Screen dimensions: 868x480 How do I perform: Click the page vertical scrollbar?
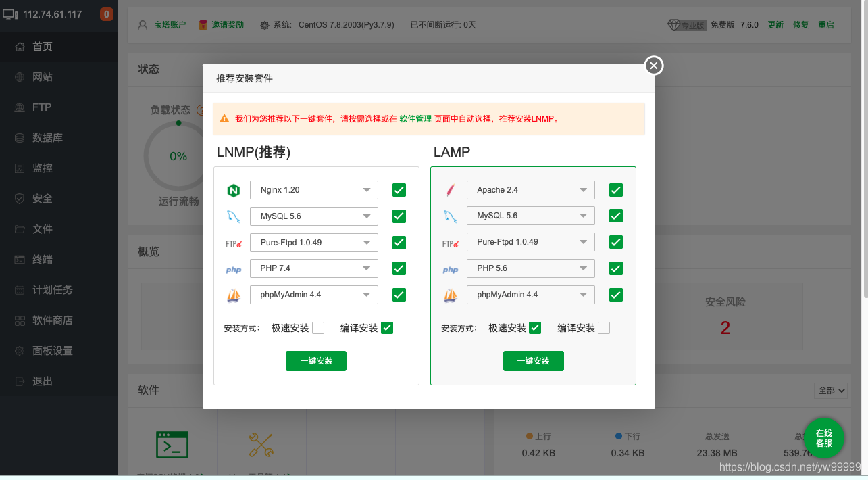pyautogui.click(x=865, y=149)
